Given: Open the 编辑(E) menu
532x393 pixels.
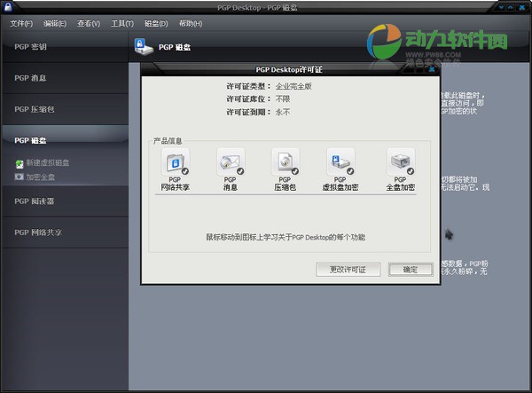Looking at the screenshot, I should [x=56, y=23].
